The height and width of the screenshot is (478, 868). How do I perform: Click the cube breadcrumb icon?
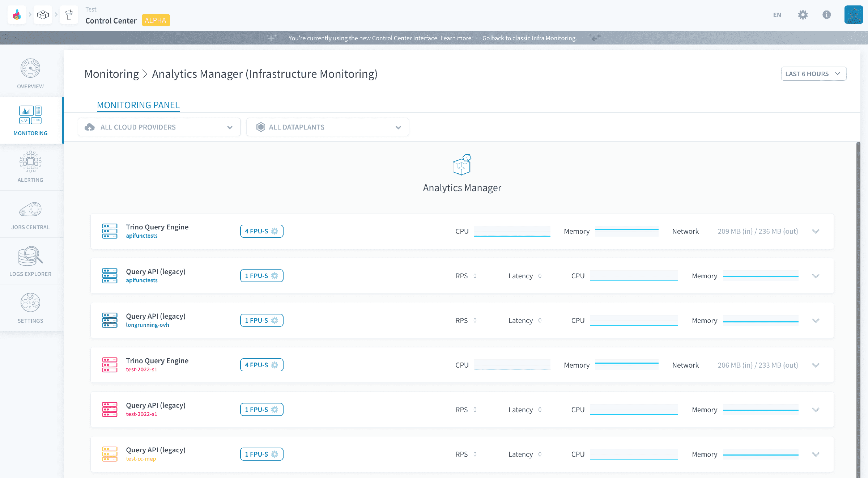pyautogui.click(x=43, y=15)
